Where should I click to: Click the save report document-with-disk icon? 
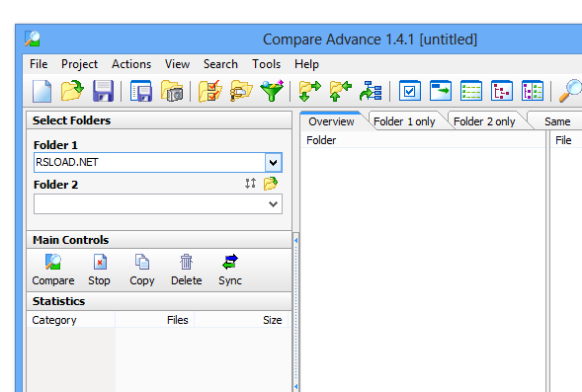pyautogui.click(x=141, y=91)
